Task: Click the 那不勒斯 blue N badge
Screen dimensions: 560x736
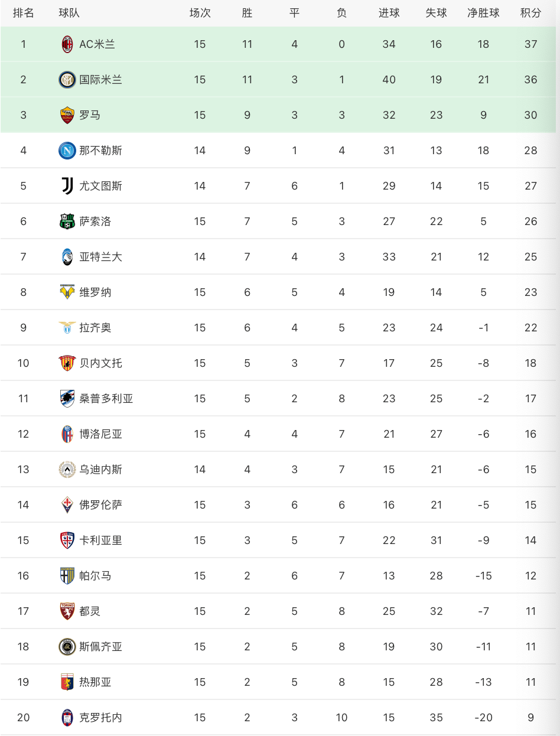Action: click(67, 151)
